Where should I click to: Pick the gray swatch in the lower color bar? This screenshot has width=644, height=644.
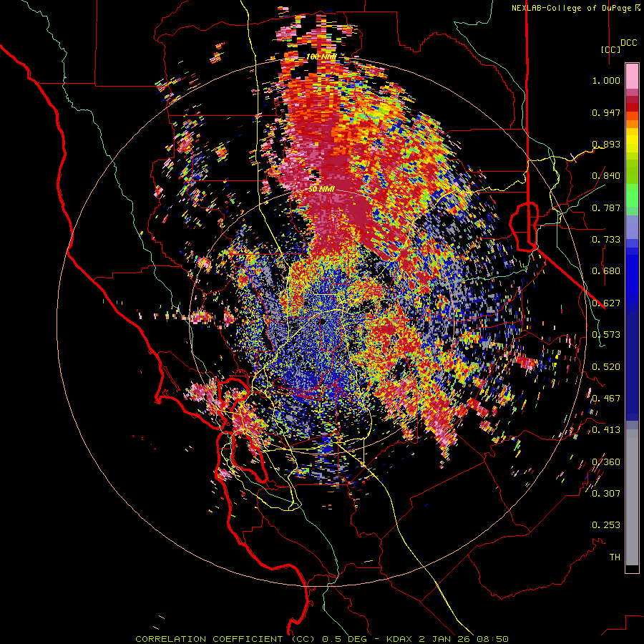click(632, 497)
